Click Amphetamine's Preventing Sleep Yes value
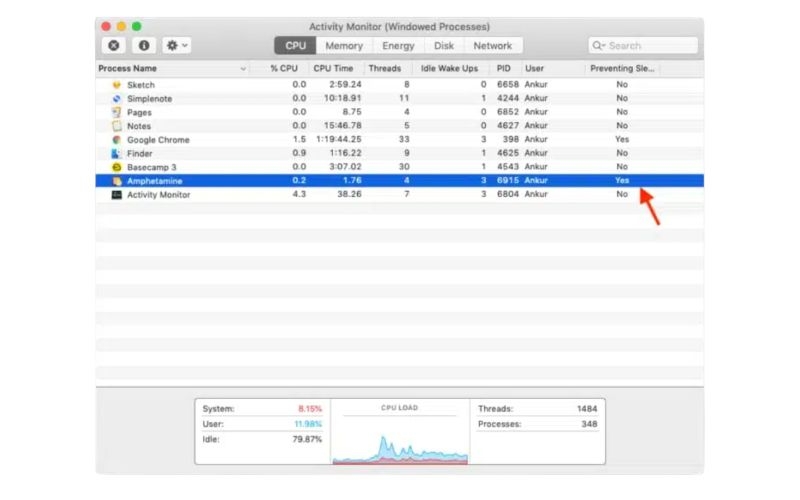 click(622, 180)
